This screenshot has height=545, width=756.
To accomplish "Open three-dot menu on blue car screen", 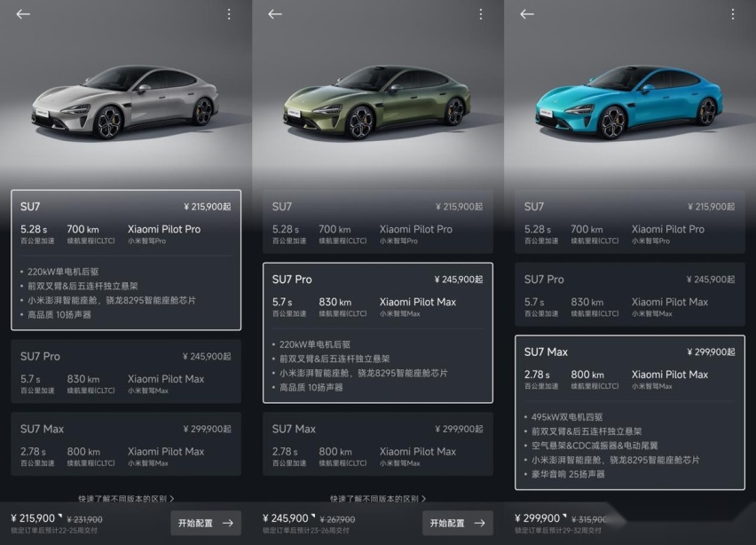I will tap(733, 14).
